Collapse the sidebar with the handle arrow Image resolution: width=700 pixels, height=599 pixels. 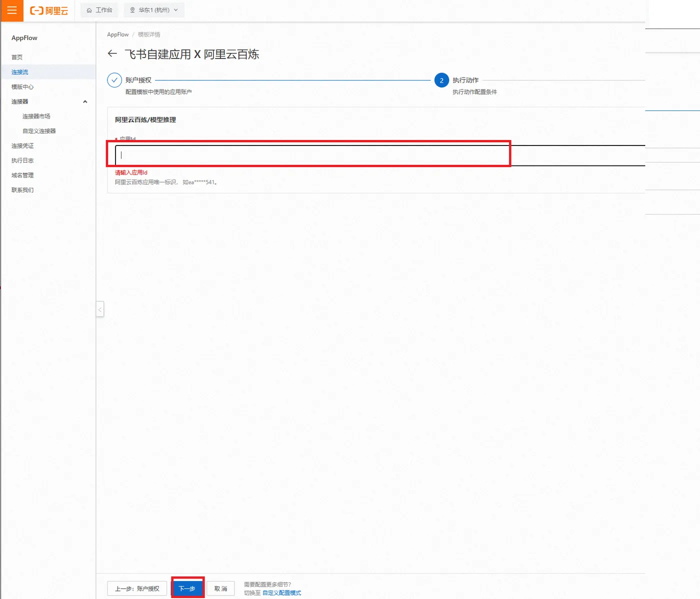coord(100,309)
